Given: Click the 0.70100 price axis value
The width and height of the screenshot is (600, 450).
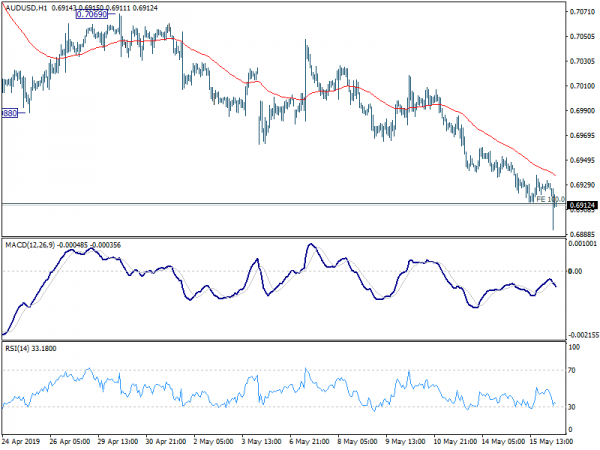Looking at the screenshot, I should 582,86.
